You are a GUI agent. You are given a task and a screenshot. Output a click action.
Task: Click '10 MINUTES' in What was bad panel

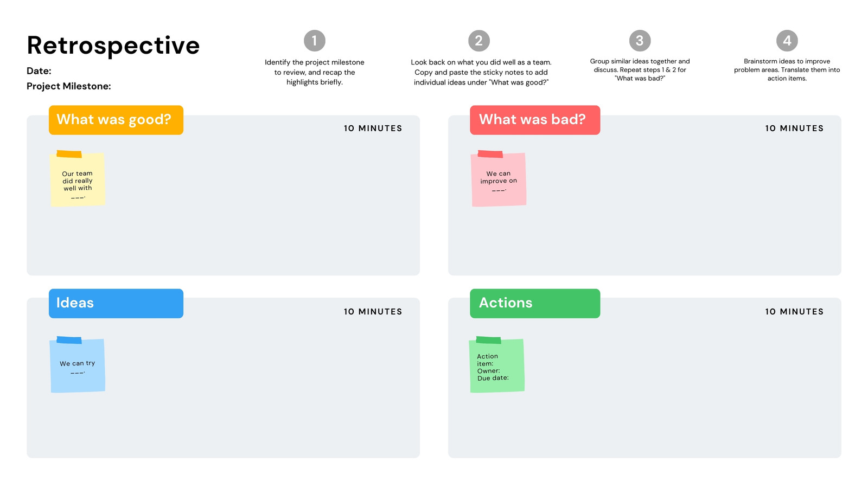pos(794,129)
